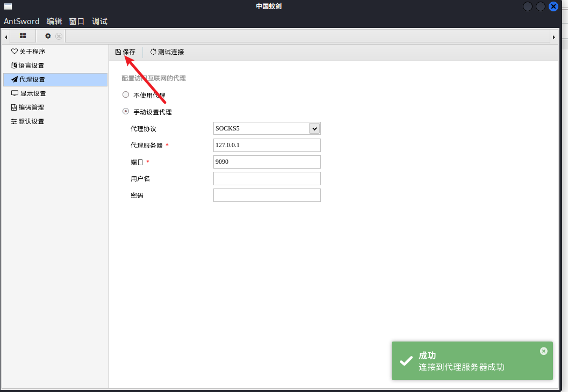
Task: Open About Program (关于程序) in sidebar
Action: 32,52
